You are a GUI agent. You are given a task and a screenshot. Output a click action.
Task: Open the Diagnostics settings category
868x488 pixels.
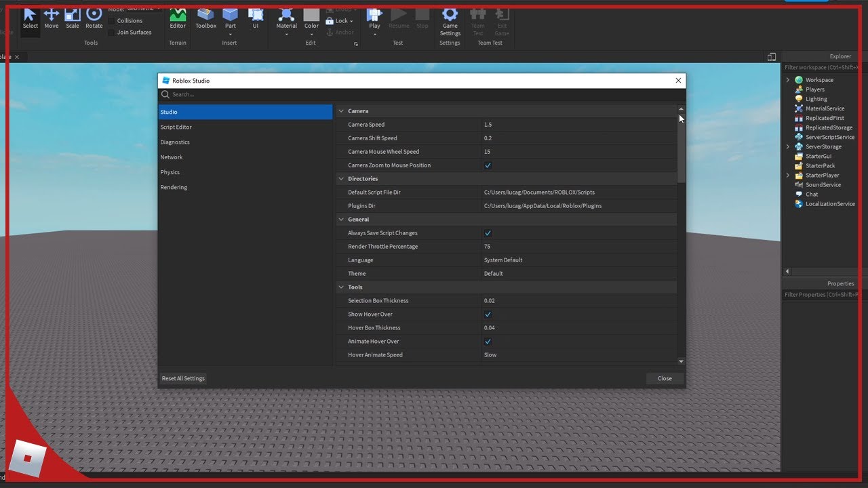click(x=245, y=142)
